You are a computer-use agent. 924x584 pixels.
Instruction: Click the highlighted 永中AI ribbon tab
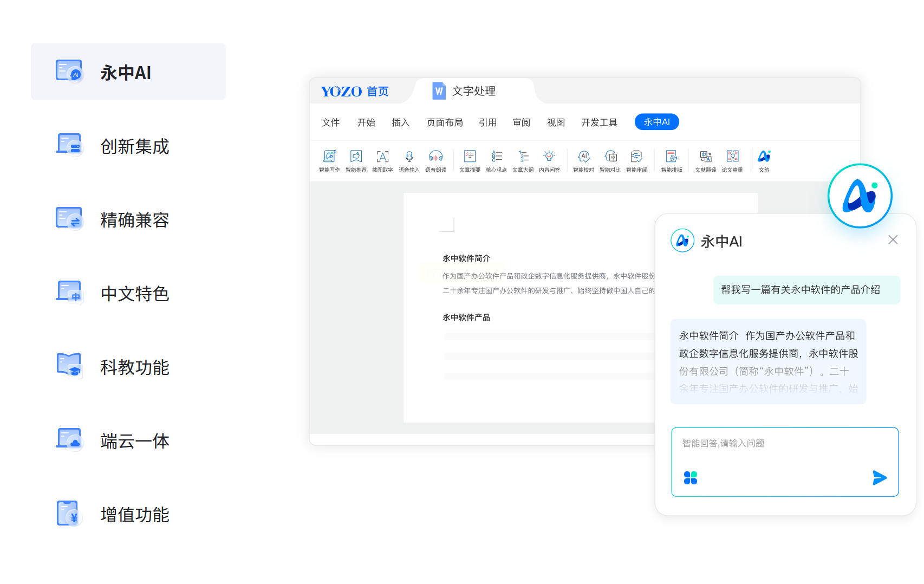point(657,122)
